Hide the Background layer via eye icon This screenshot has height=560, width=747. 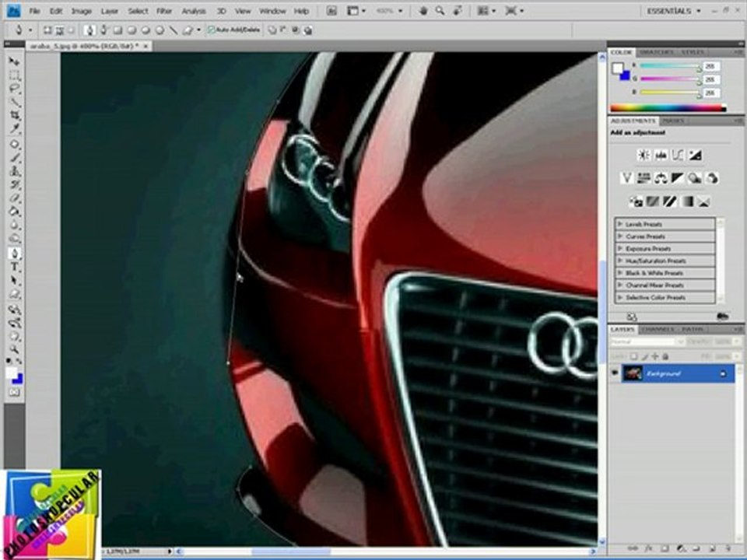pyautogui.click(x=615, y=373)
